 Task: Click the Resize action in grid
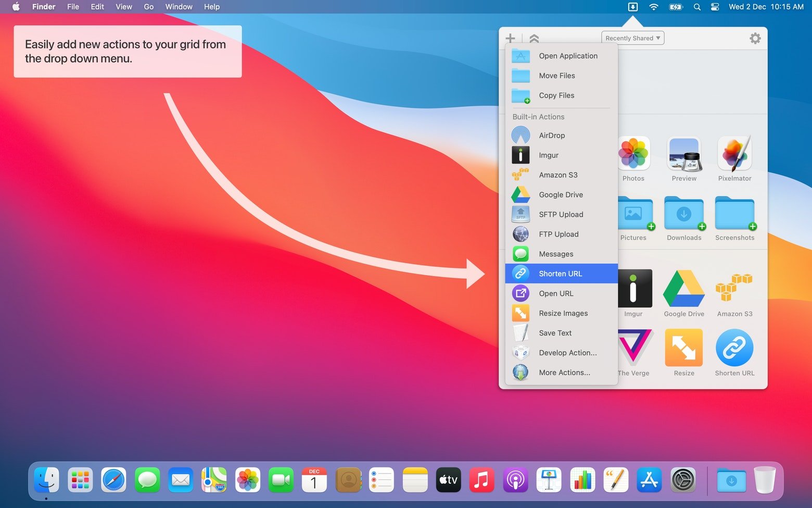point(684,348)
